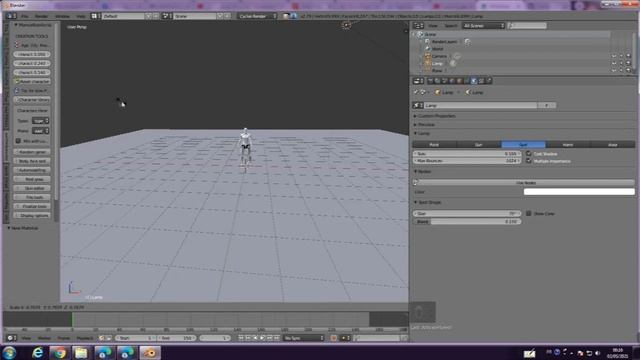Open Internet Explorer from the taskbar
Screen dimensions: 640x360
click(38, 353)
